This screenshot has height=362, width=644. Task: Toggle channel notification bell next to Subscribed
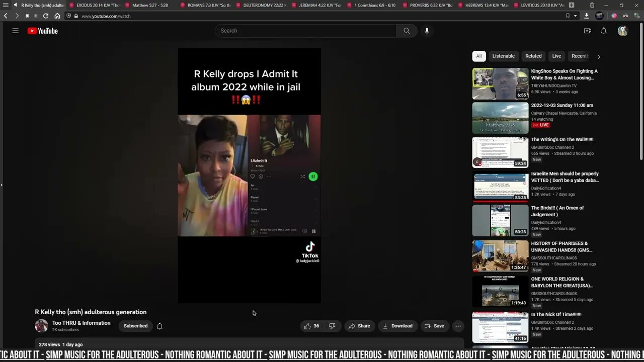point(159,326)
